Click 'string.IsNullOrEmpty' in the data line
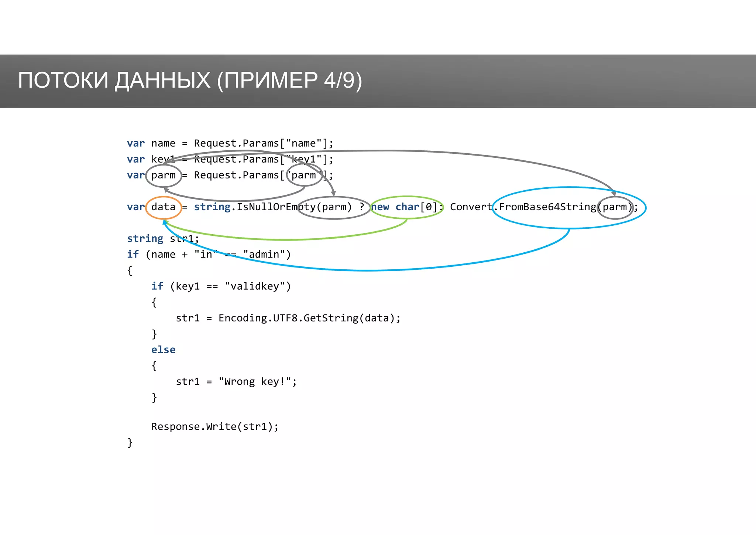756x535 pixels. [x=255, y=207]
